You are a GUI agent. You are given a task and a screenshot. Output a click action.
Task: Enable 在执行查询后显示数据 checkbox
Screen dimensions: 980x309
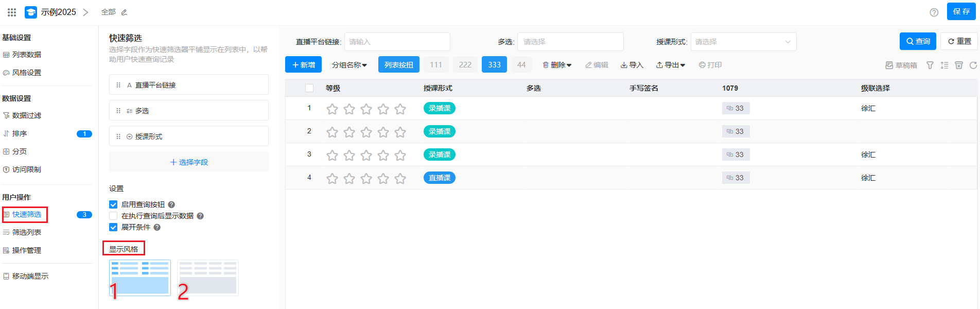[x=113, y=216]
